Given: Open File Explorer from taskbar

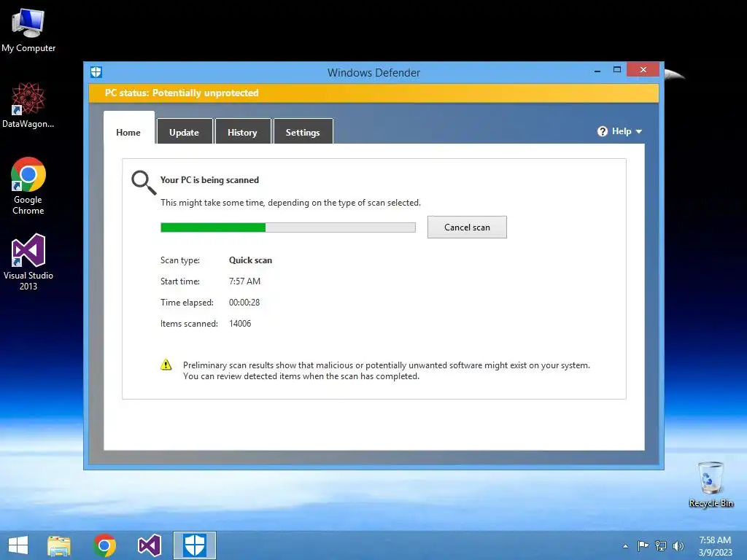Looking at the screenshot, I should click(x=59, y=545).
